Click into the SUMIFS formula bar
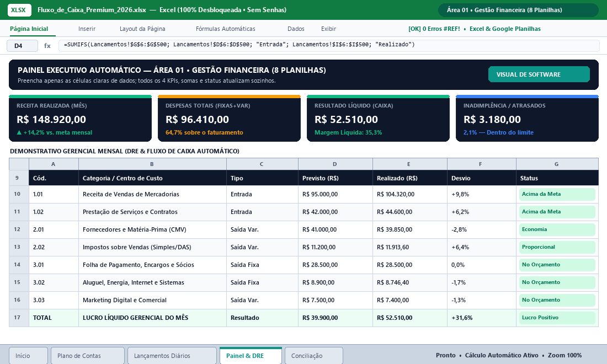The height and width of the screenshot is (364, 607). (329, 45)
